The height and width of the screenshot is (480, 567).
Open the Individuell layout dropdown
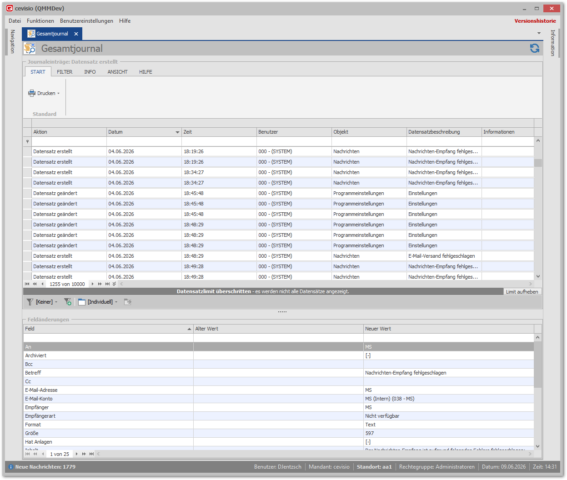[x=116, y=302]
